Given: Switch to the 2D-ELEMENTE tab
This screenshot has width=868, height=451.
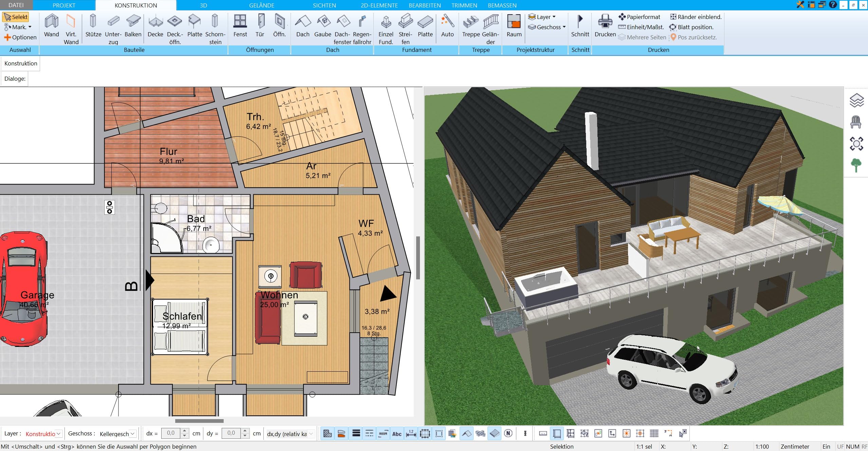Looking at the screenshot, I should pos(379,5).
